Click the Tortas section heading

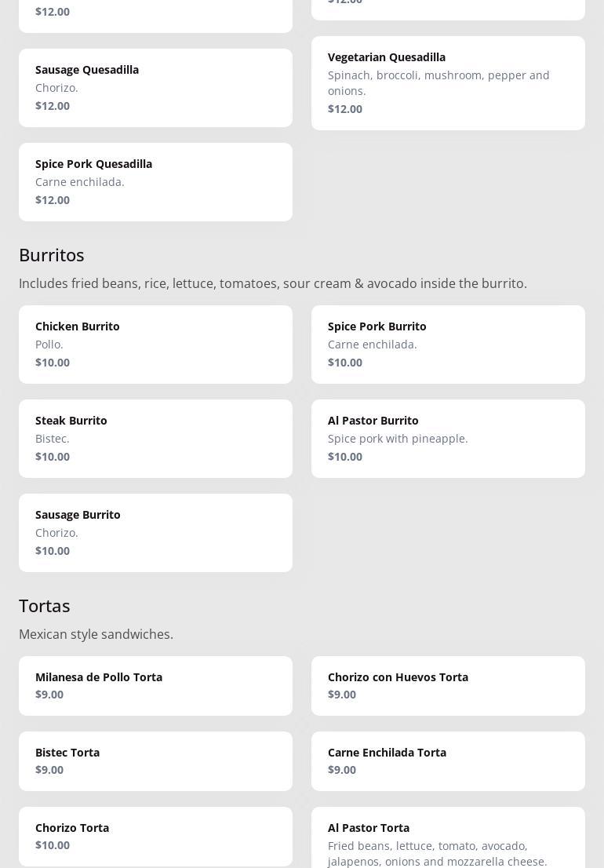coord(45,606)
